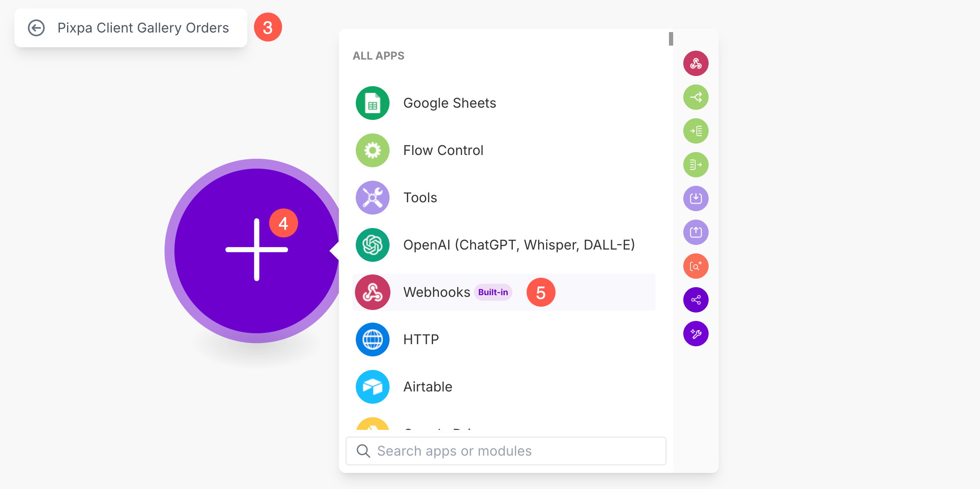The image size is (980, 489).
Task: Click the green Router shortcut icon
Action: (696, 97)
